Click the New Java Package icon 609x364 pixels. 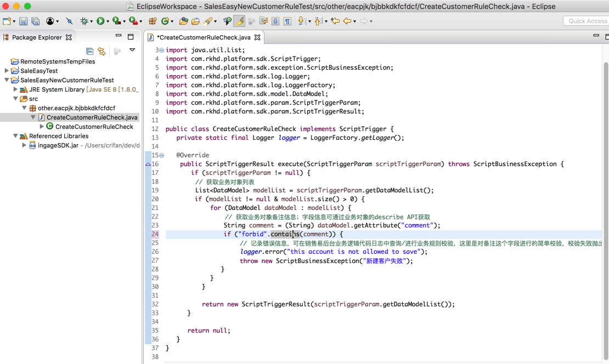tap(153, 21)
